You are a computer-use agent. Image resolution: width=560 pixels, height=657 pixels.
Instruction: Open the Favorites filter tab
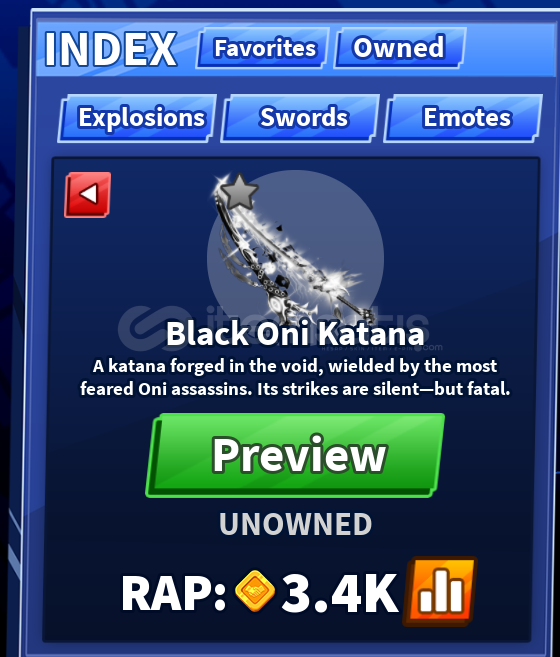pos(263,48)
